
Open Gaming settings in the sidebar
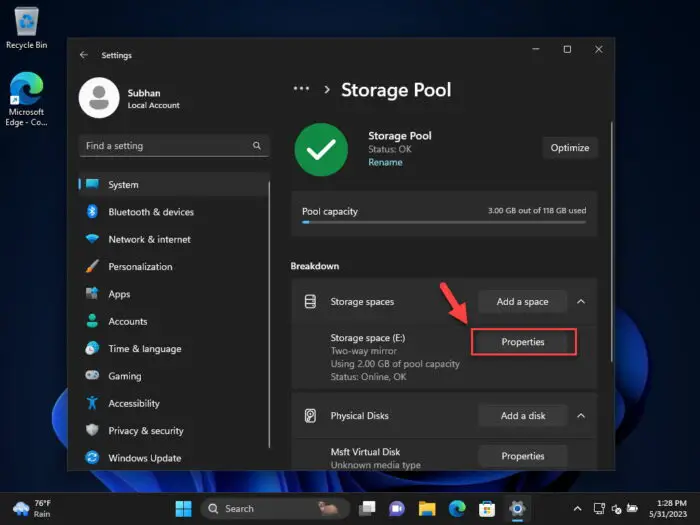[173, 376]
